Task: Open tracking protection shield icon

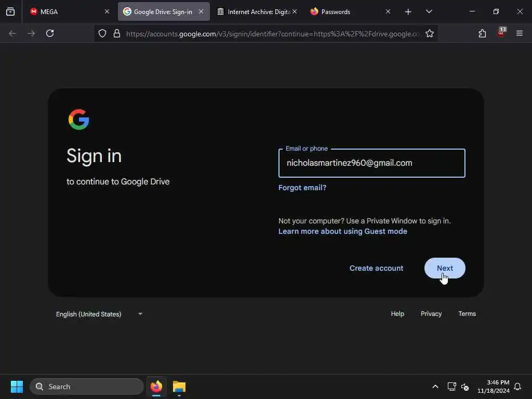Action: [x=102, y=33]
